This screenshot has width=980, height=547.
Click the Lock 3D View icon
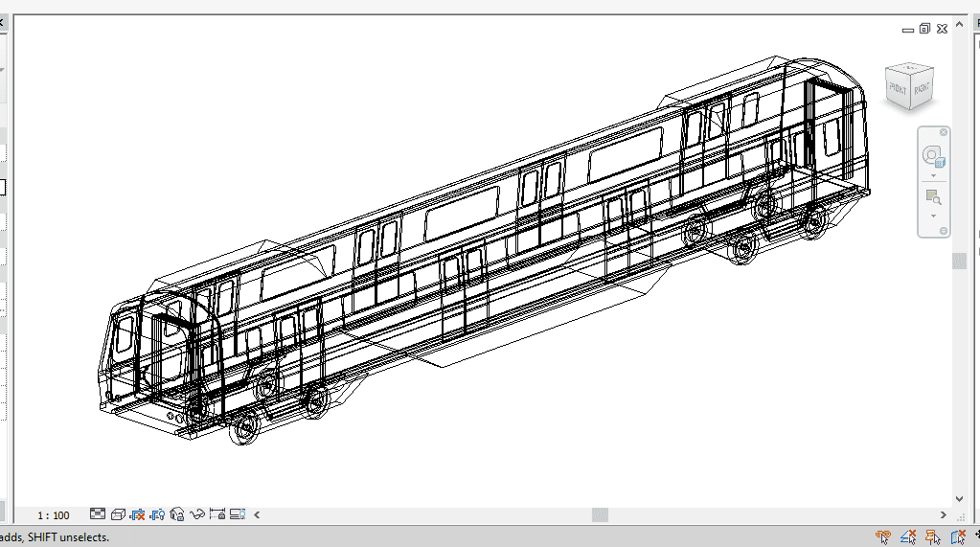point(177,515)
